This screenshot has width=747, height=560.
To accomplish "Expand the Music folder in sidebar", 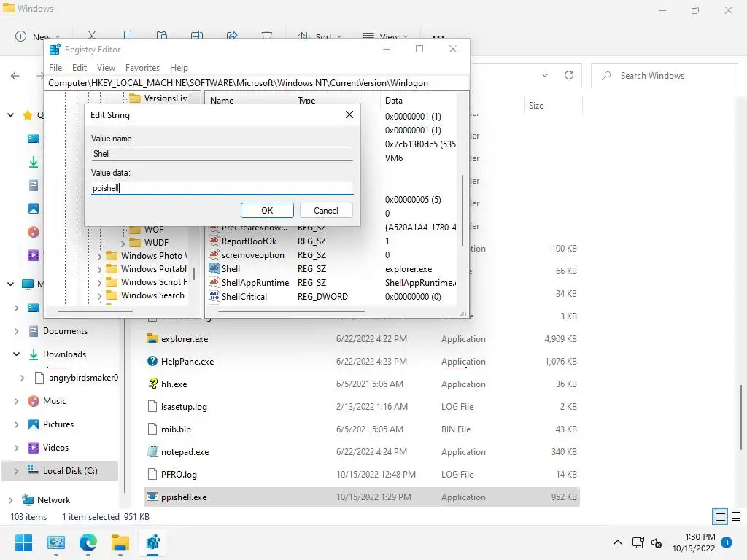I will (16, 401).
